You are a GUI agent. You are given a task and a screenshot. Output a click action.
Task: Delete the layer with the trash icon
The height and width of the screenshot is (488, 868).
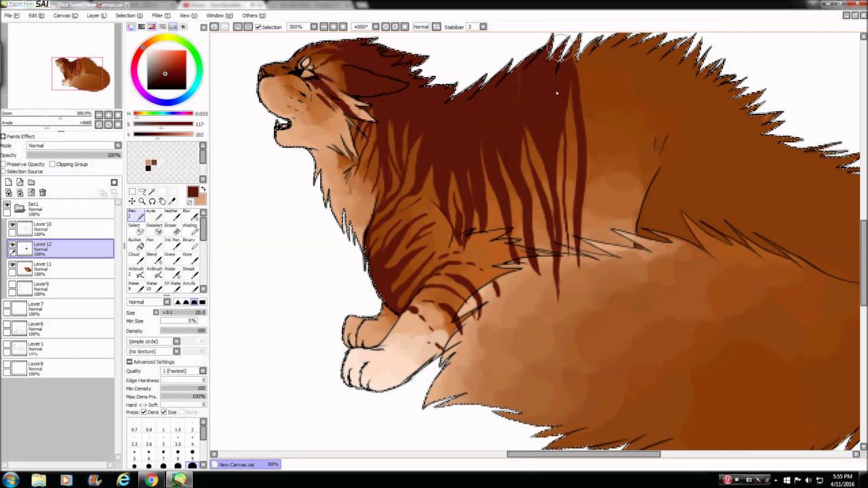[43, 192]
